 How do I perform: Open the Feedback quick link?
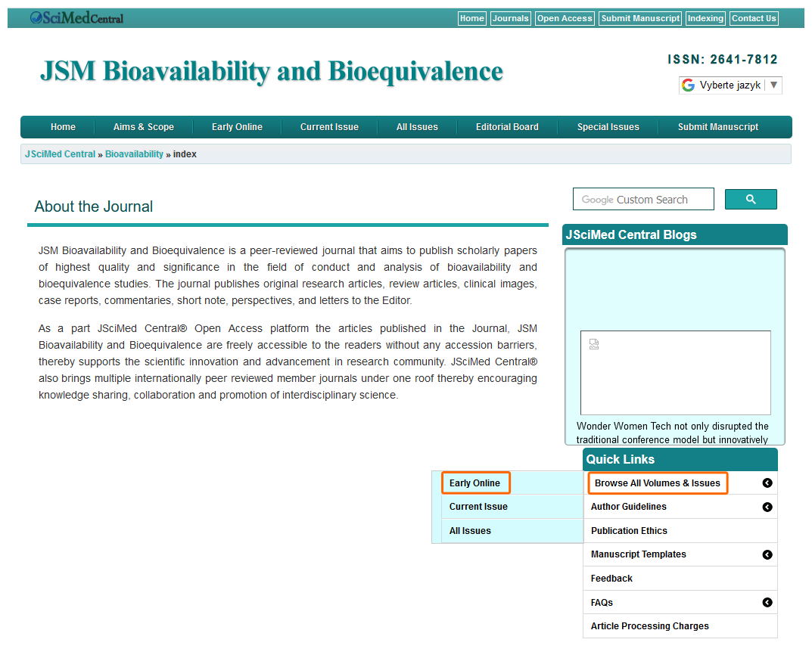(x=611, y=579)
